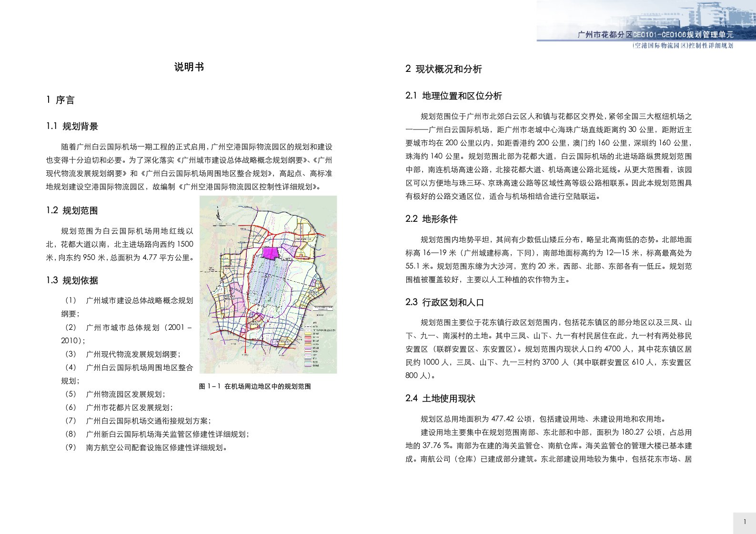This screenshot has height=534, width=756.
Task: Click paragraph starting 规划范围主要位于花东镇行政区划
Action: point(548,349)
